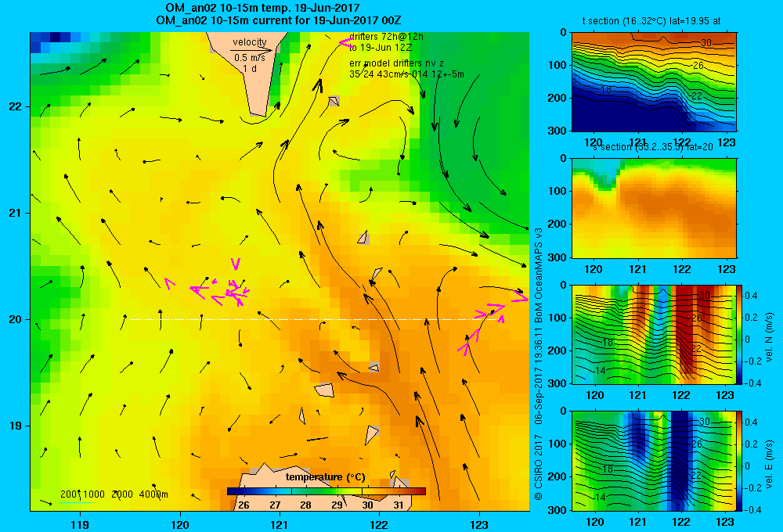Image resolution: width=783 pixels, height=532 pixels.
Task: Click the magenta drifter arrow beside 'drifters 72h@12h'
Action: pyautogui.click(x=346, y=42)
